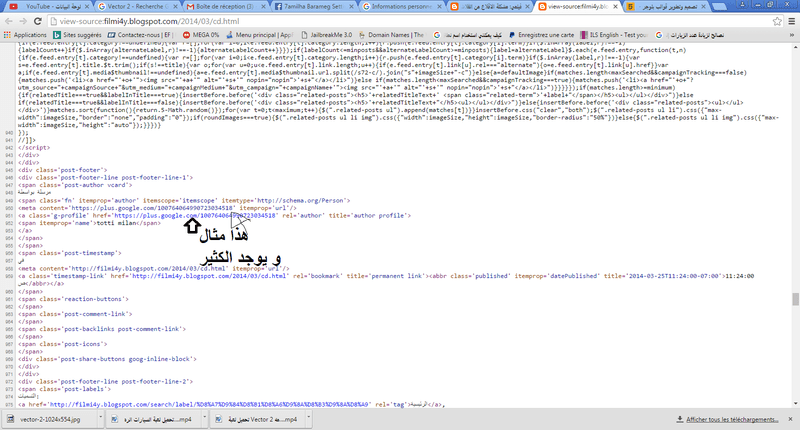Go back with the browser back arrow

coord(9,21)
